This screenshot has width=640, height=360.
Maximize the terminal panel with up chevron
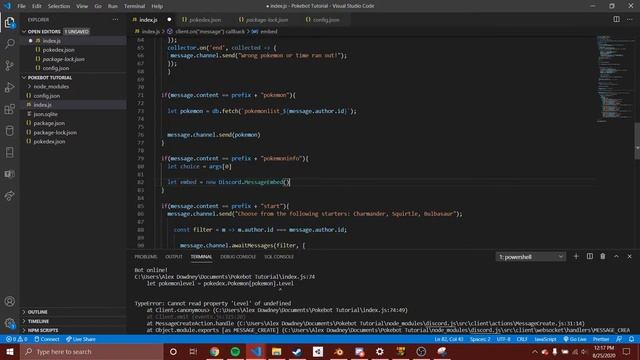coord(616,256)
